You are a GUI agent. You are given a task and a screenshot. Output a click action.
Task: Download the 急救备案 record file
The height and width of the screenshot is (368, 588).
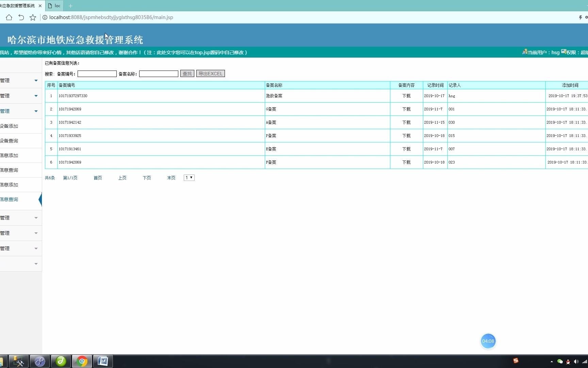tap(406, 96)
